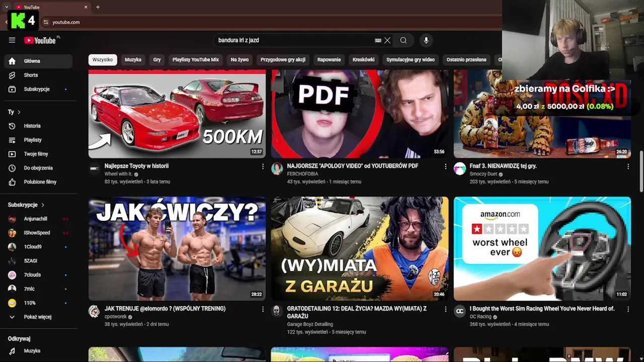The width and height of the screenshot is (644, 362).
Task: Open (WY)MIATA Z GARAŻU thumbnail
Action: click(360, 248)
